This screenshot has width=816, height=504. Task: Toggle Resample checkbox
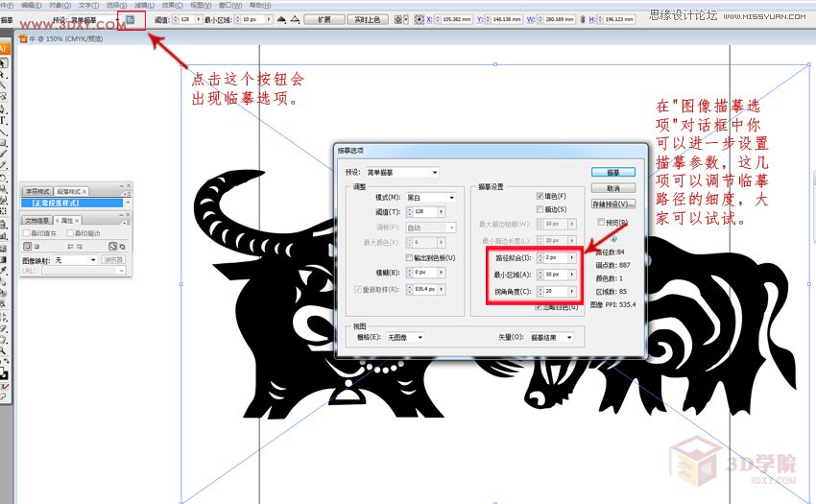click(358, 289)
